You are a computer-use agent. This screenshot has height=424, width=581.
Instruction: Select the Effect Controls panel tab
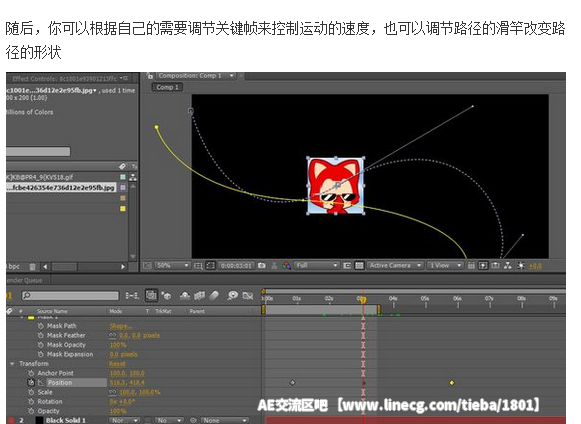(64, 79)
